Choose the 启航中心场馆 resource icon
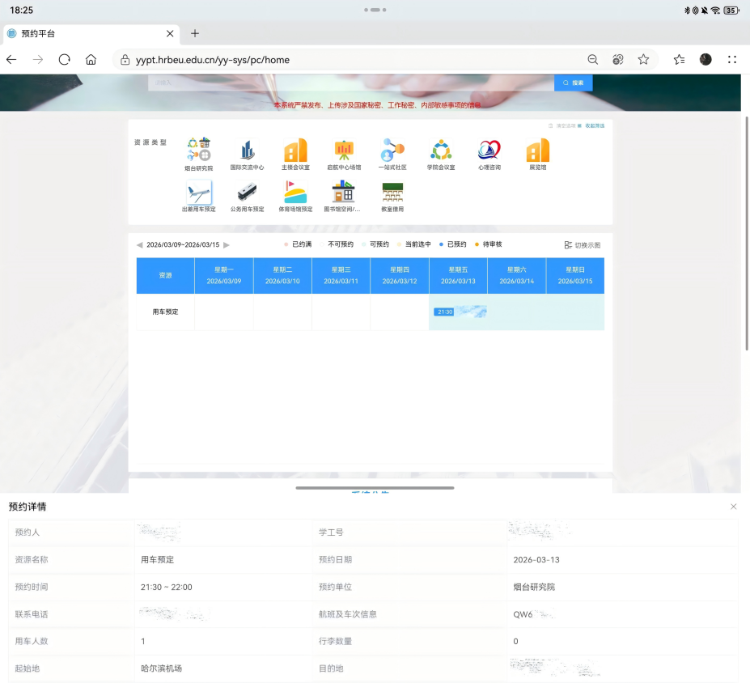 (344, 151)
